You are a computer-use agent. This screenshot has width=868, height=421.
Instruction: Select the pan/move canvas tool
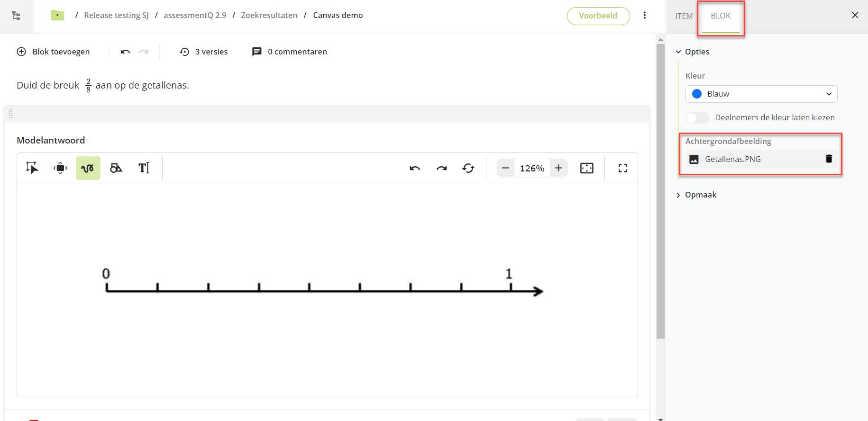pos(60,168)
